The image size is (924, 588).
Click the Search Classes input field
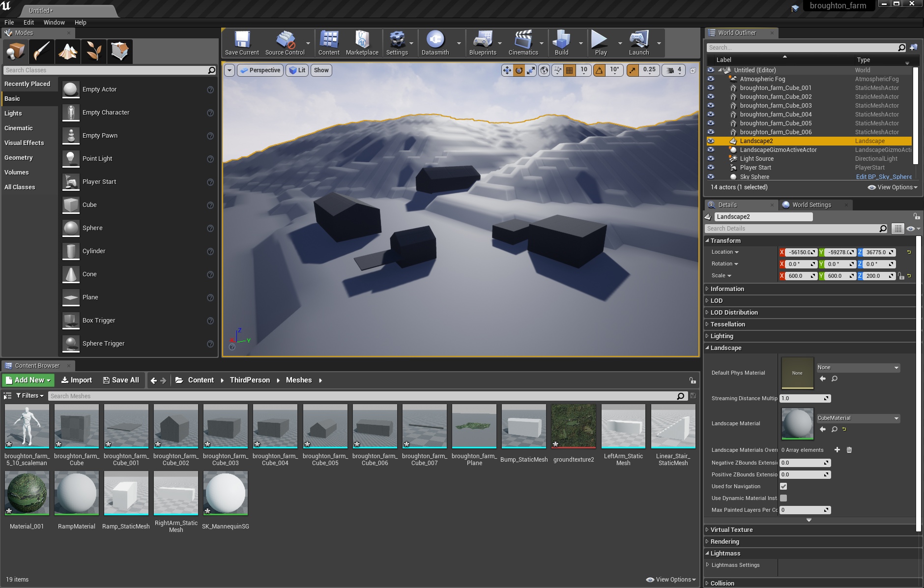(109, 70)
